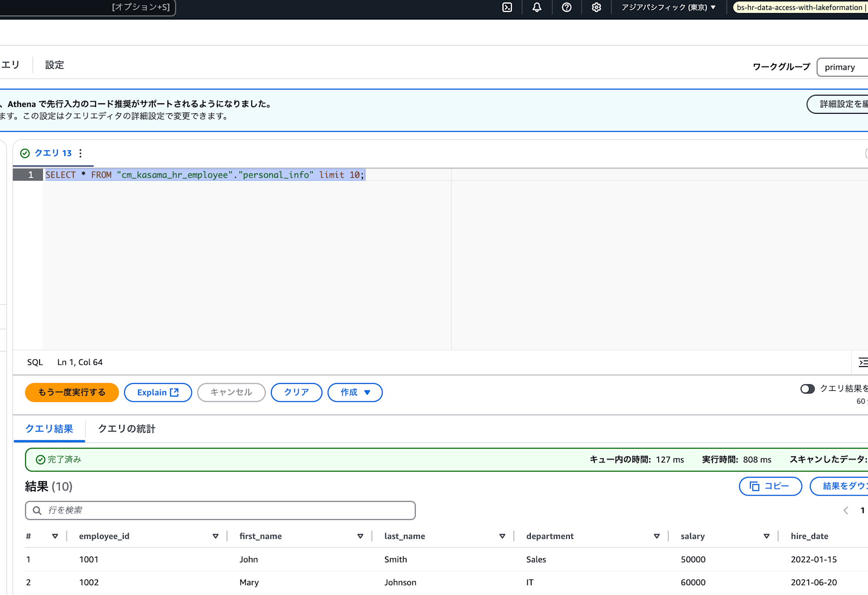Sort by first_name column arrow

coord(360,536)
